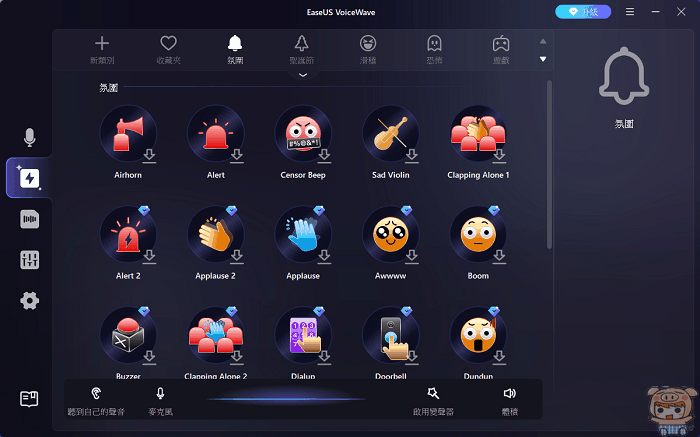This screenshot has width=700, height=437.
Task: Click the Airhorn label text
Action: point(128,175)
